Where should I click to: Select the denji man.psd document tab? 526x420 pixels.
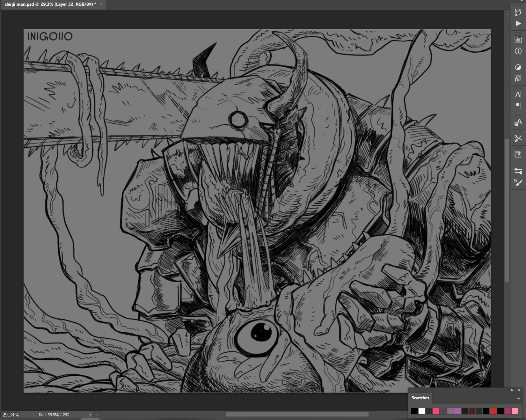[50, 4]
